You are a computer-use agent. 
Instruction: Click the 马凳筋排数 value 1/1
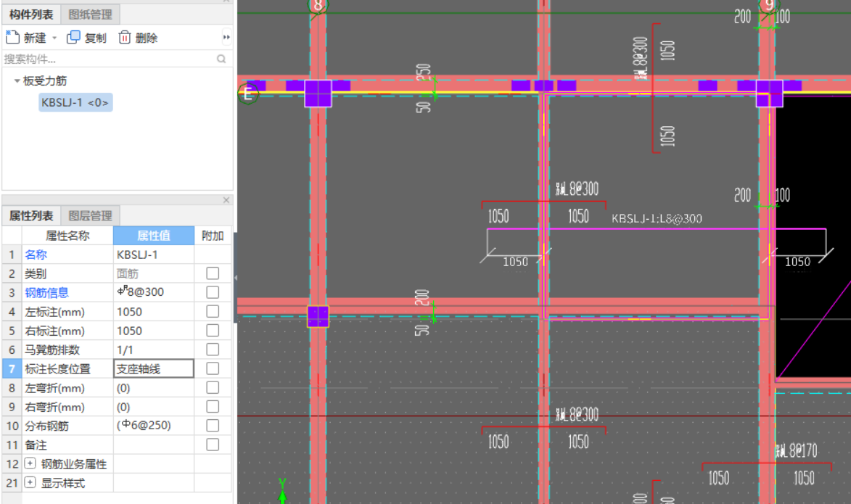[154, 350]
